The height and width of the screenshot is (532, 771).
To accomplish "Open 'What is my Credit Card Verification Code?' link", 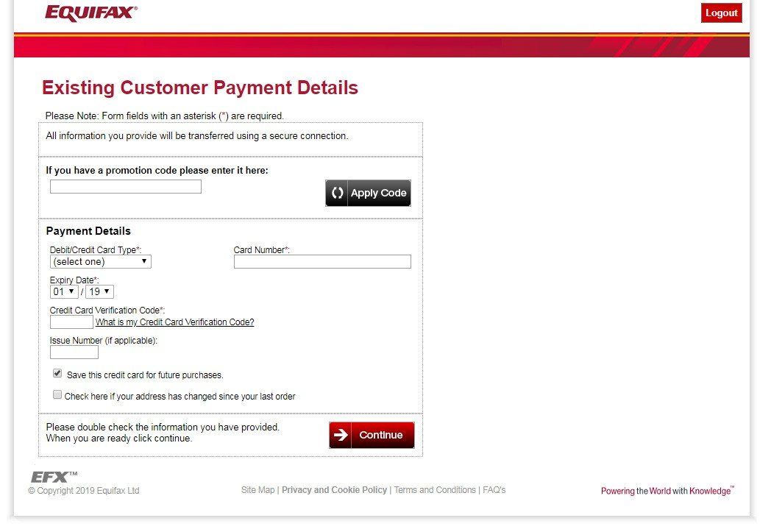I will point(174,322).
